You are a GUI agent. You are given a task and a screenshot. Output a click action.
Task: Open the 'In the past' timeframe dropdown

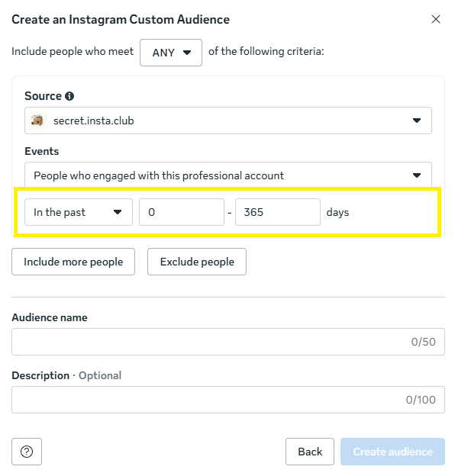[x=79, y=212]
